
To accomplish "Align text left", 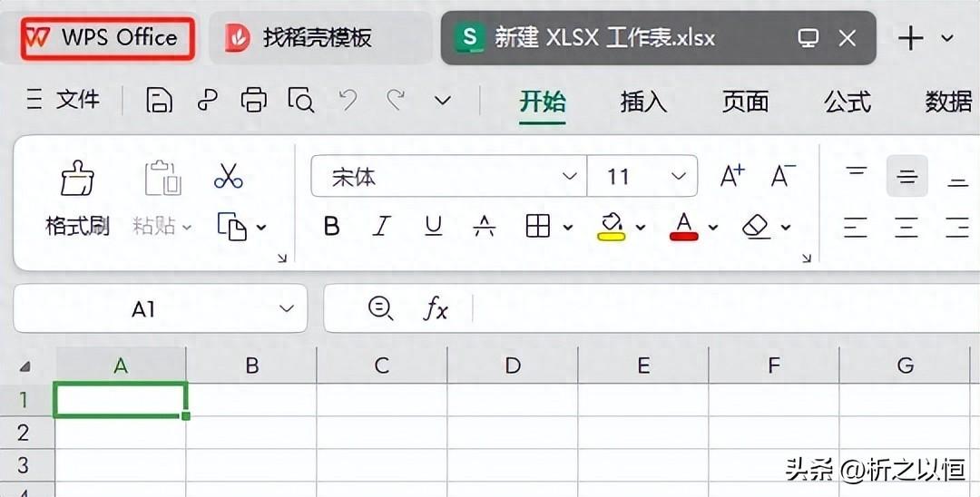I will [856, 227].
